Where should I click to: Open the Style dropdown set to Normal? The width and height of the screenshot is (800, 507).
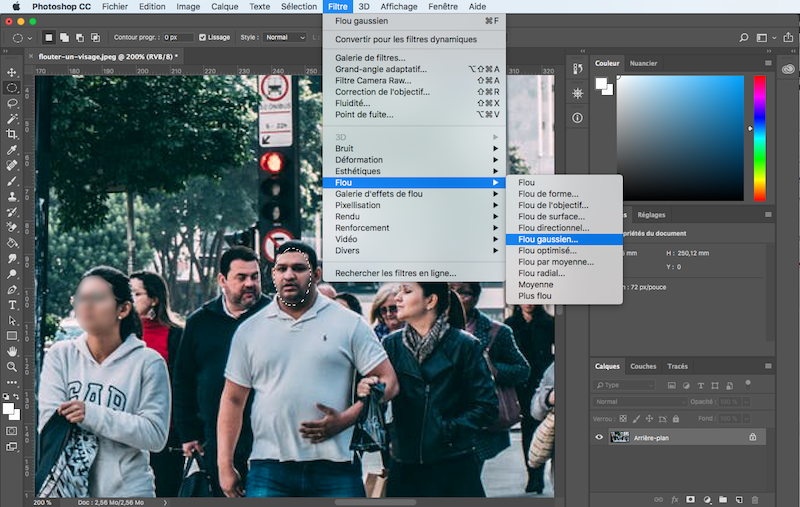point(284,37)
